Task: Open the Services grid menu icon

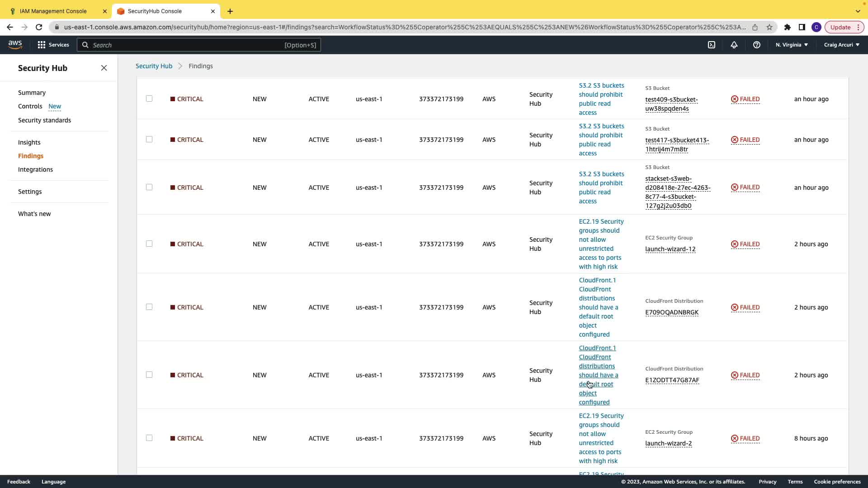Action: (42, 45)
